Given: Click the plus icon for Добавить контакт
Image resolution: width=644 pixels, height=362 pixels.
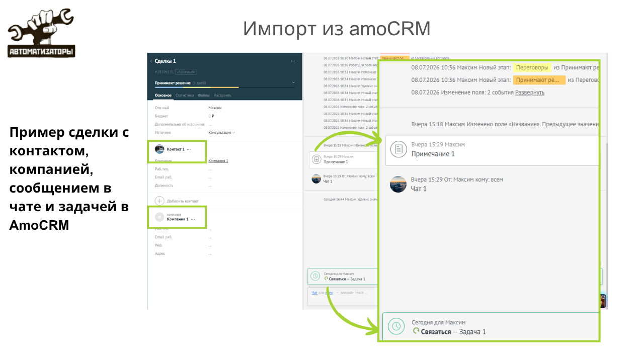Looking at the screenshot, I should [159, 201].
